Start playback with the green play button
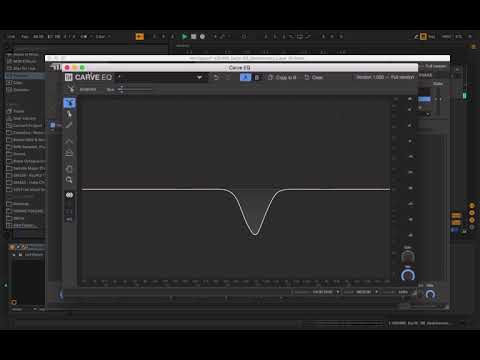 tap(184, 36)
